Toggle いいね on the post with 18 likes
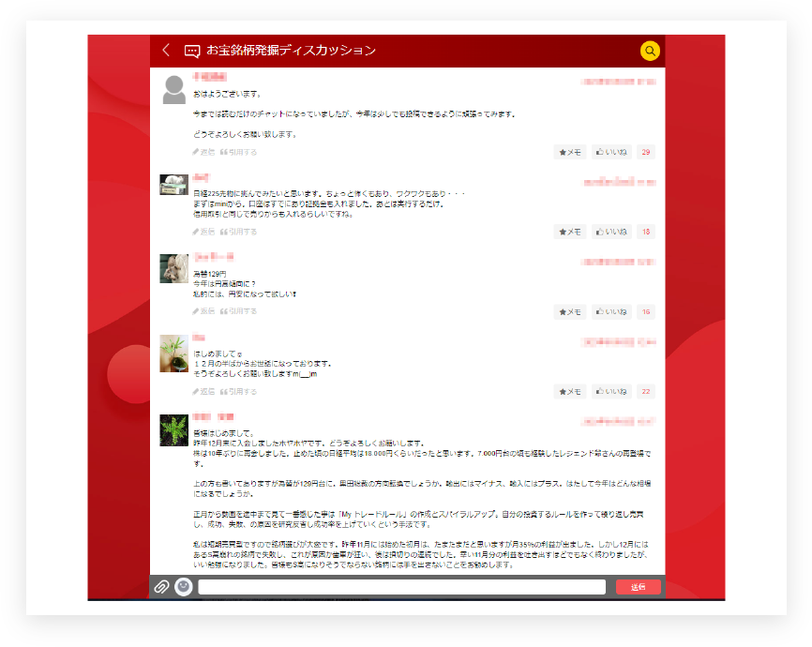Viewport: 812px width, 647px height. pyautogui.click(x=611, y=232)
